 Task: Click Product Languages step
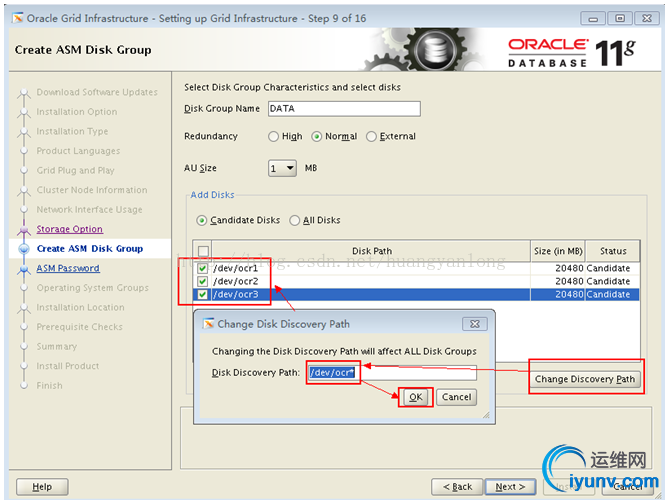78,151
